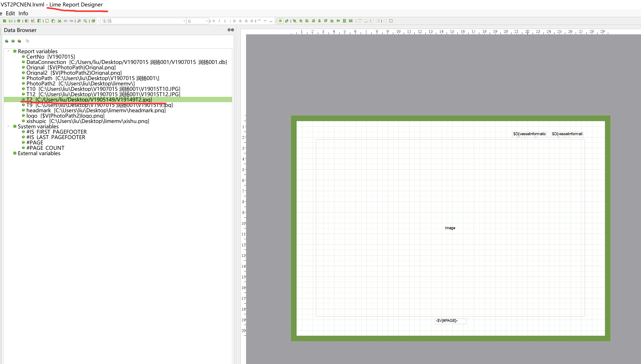Select the magnet snapping tool

point(287,21)
